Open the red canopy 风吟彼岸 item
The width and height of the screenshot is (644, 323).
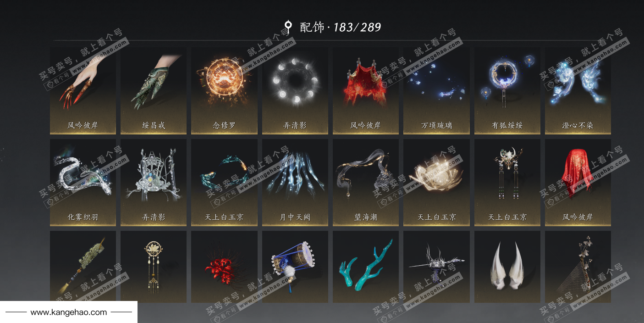point(366,91)
